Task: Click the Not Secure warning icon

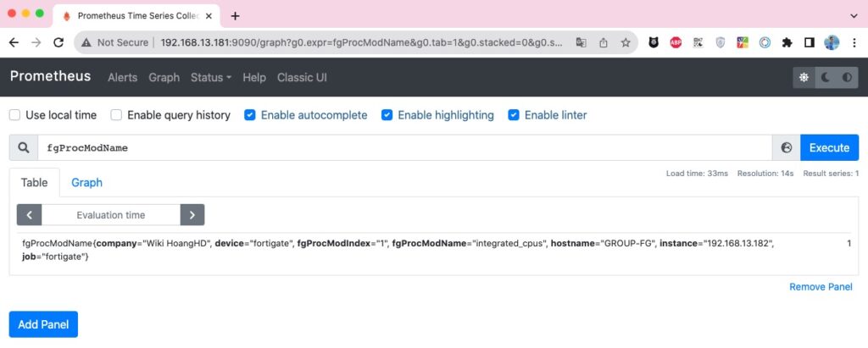Action: [86, 42]
